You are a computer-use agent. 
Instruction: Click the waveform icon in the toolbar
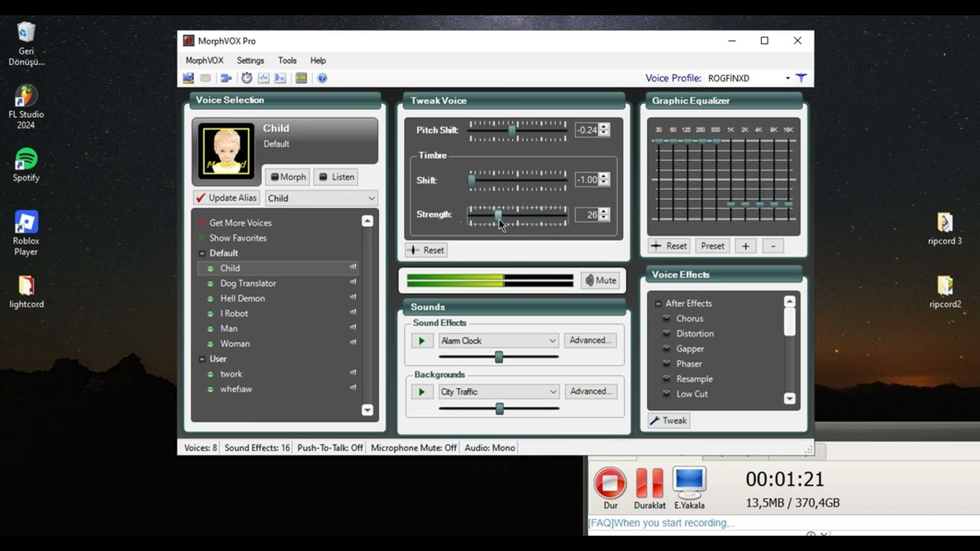(x=263, y=78)
